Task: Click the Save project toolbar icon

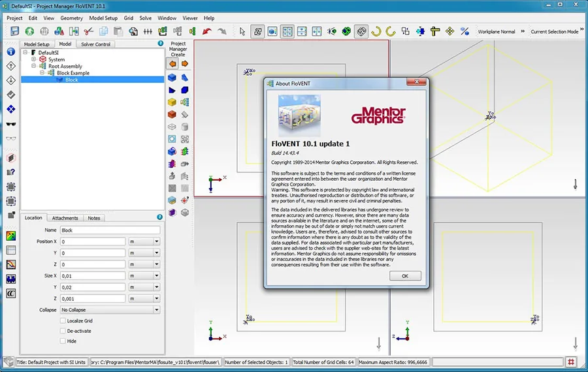Action: pos(14,31)
